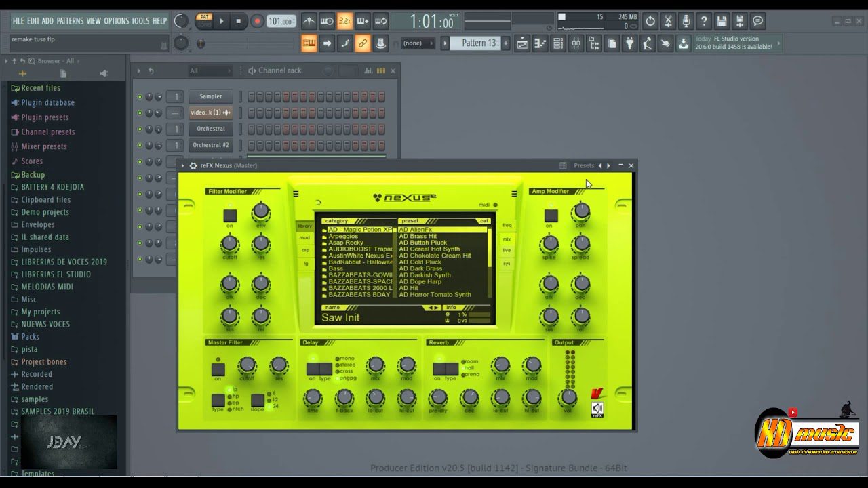Start playback with the play button

221,21
